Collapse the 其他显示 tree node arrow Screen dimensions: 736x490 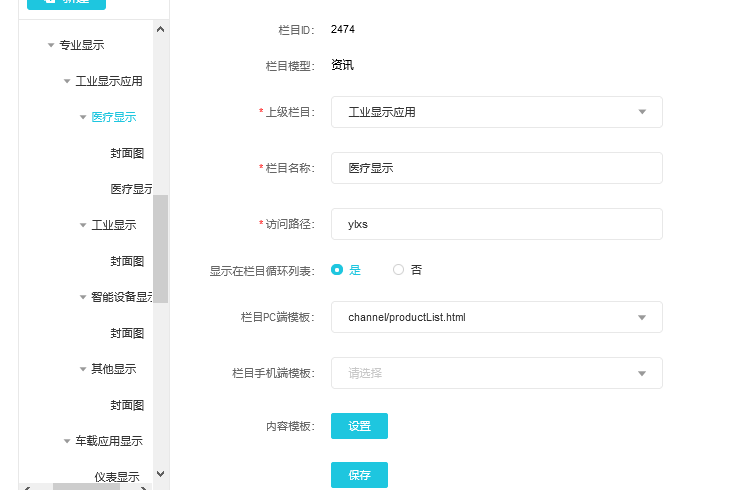click(83, 369)
